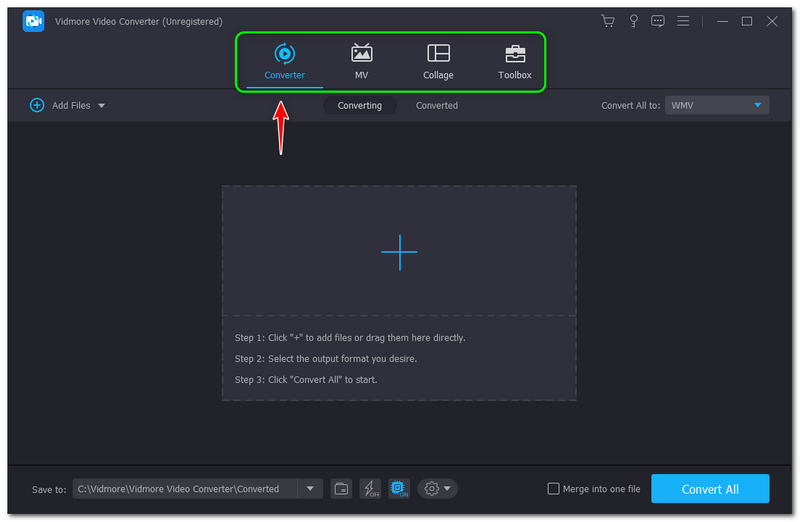Open the Collage tab

[x=438, y=62]
